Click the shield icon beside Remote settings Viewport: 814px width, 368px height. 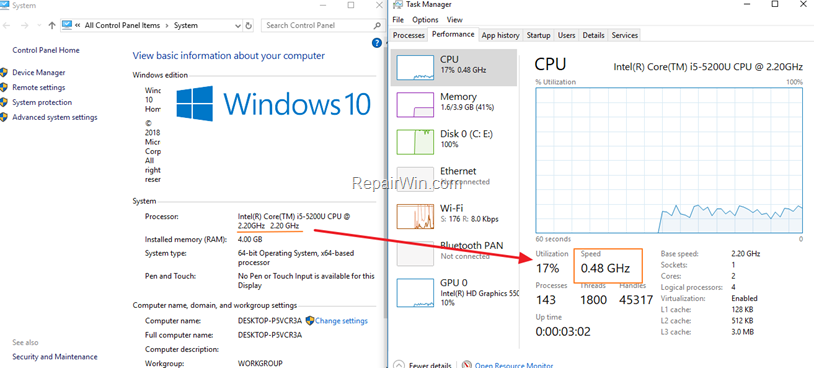pos(4,87)
